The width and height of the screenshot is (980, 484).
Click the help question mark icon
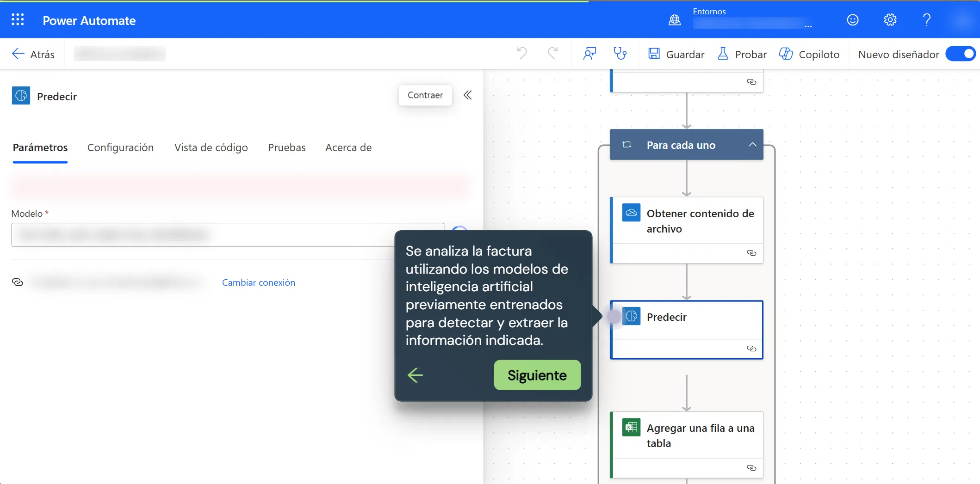[x=926, y=20]
